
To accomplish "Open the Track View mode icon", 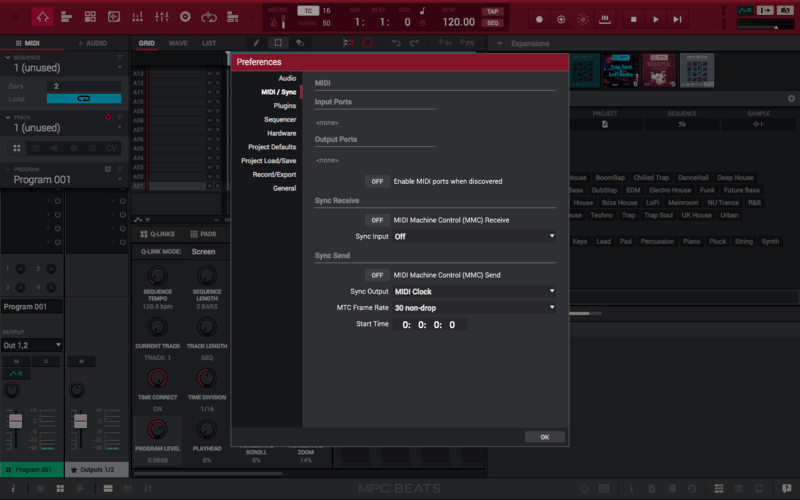I will pyautogui.click(x=66, y=17).
